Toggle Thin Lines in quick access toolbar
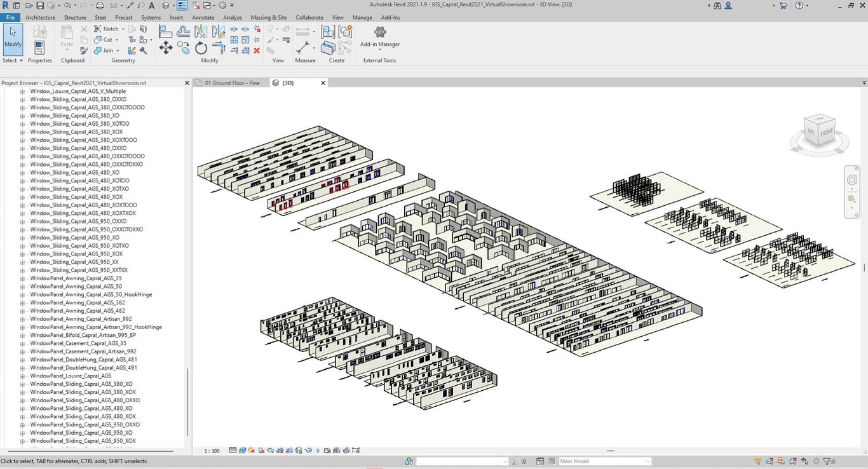The width and height of the screenshot is (868, 469). pos(182,6)
